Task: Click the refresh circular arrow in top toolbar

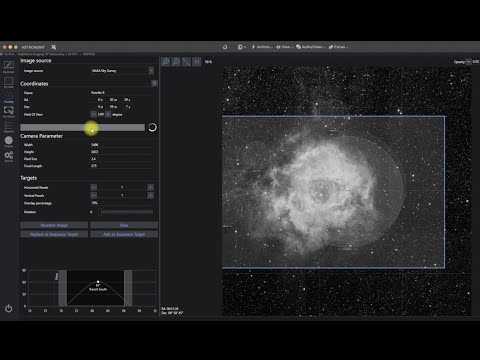Action: [x=225, y=47]
